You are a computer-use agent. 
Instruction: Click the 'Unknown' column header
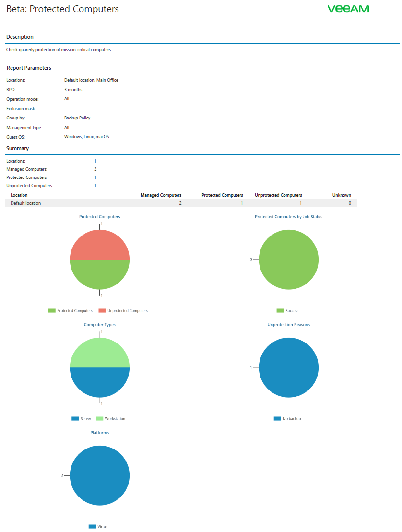coord(342,195)
